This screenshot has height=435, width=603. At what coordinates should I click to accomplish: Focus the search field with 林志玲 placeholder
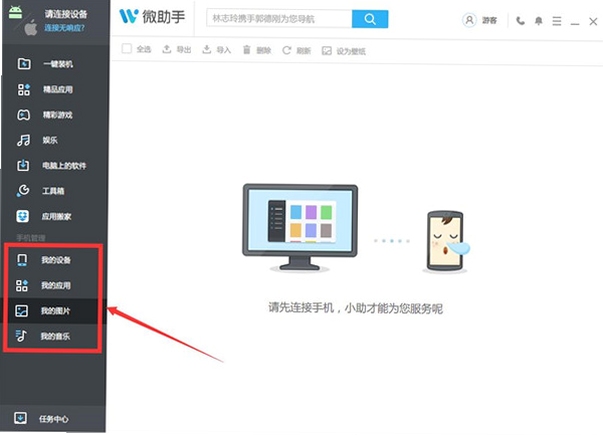[x=279, y=19]
